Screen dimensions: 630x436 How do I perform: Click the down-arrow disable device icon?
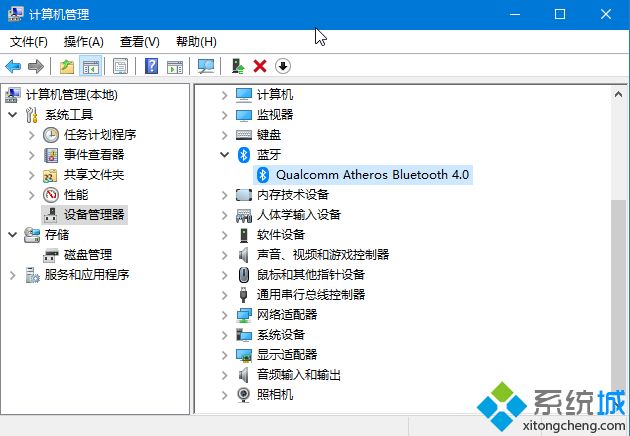[x=283, y=66]
